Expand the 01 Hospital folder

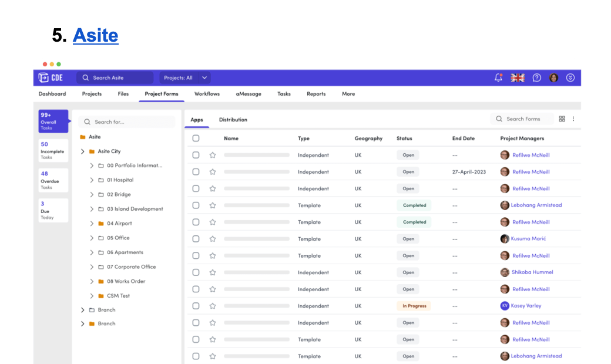coord(92,180)
